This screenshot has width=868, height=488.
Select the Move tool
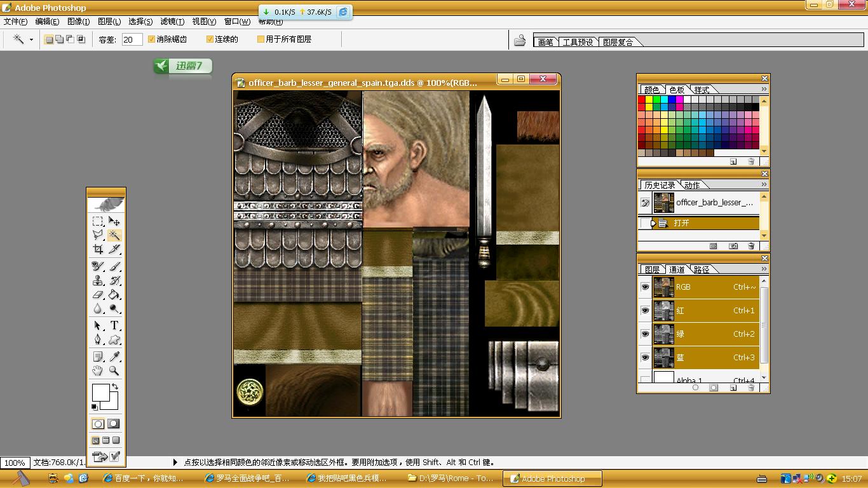(114, 221)
